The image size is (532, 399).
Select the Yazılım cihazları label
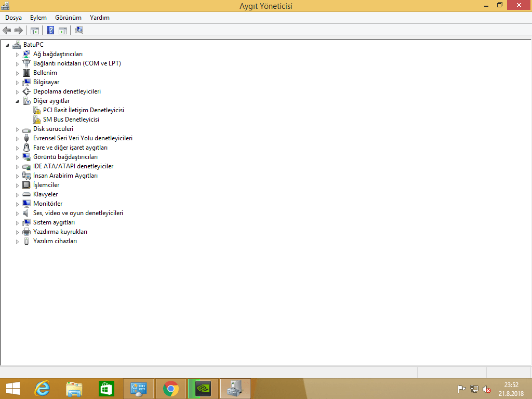(x=55, y=241)
